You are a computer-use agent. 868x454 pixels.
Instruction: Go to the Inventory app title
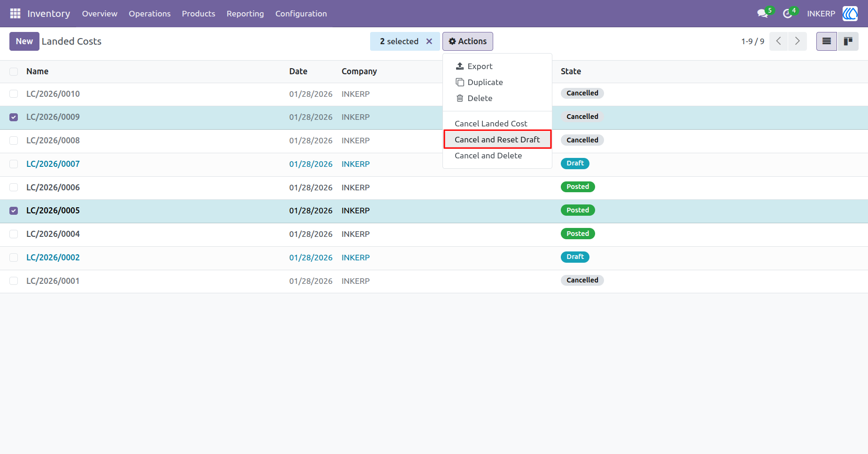pos(48,14)
